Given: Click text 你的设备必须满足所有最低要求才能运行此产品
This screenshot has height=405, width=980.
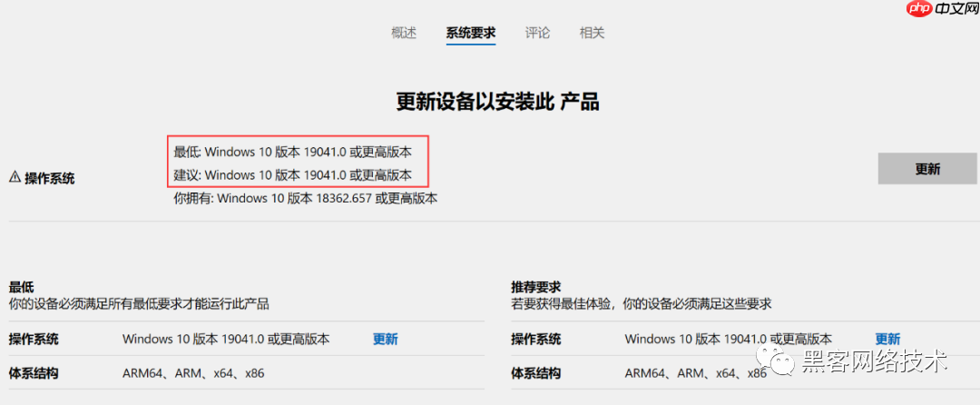Looking at the screenshot, I should click(x=139, y=304).
